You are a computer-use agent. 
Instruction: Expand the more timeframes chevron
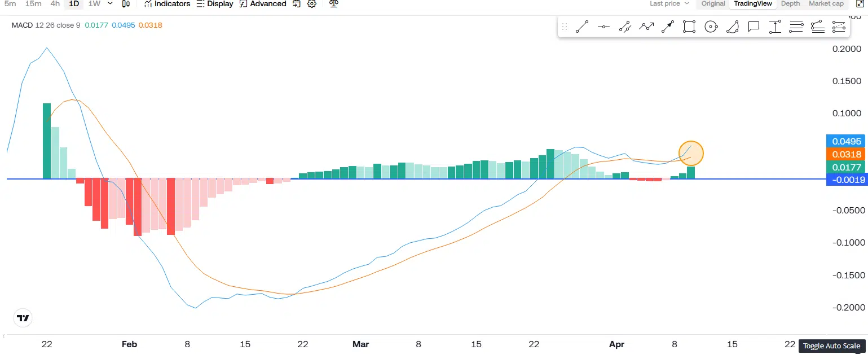(110, 4)
